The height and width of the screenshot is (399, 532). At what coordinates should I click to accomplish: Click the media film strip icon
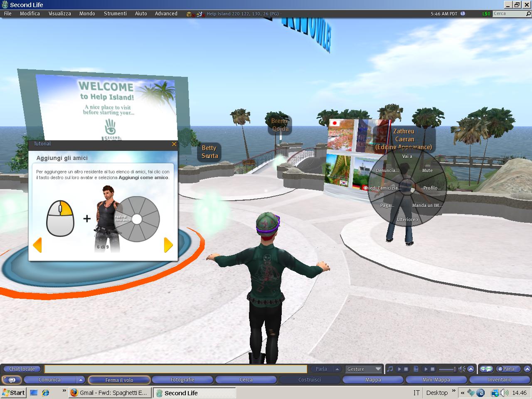[416, 369]
